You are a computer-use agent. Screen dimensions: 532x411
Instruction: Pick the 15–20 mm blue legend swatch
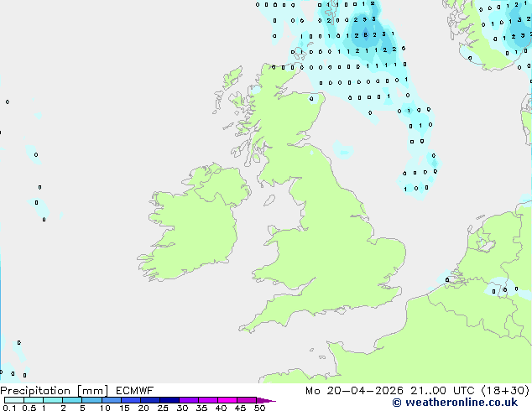point(130,400)
